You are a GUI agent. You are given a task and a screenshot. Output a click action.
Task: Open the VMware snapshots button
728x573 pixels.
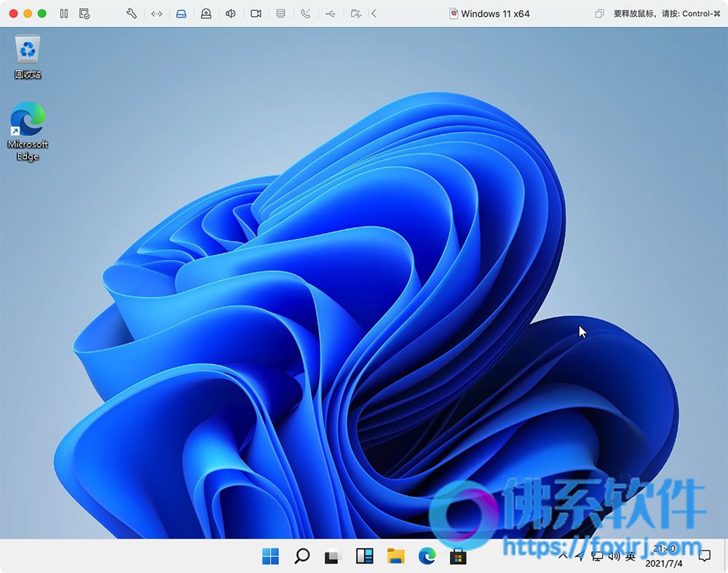click(84, 13)
